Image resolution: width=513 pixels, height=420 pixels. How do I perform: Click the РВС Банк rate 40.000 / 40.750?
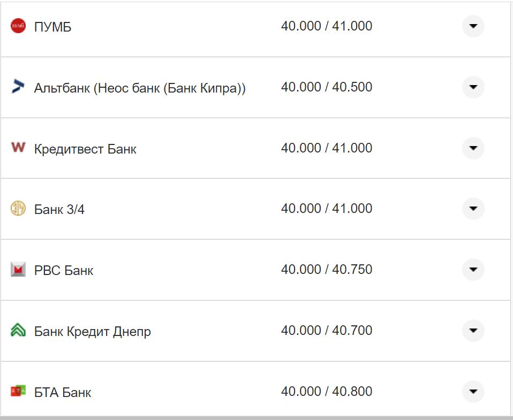pyautogui.click(x=326, y=269)
